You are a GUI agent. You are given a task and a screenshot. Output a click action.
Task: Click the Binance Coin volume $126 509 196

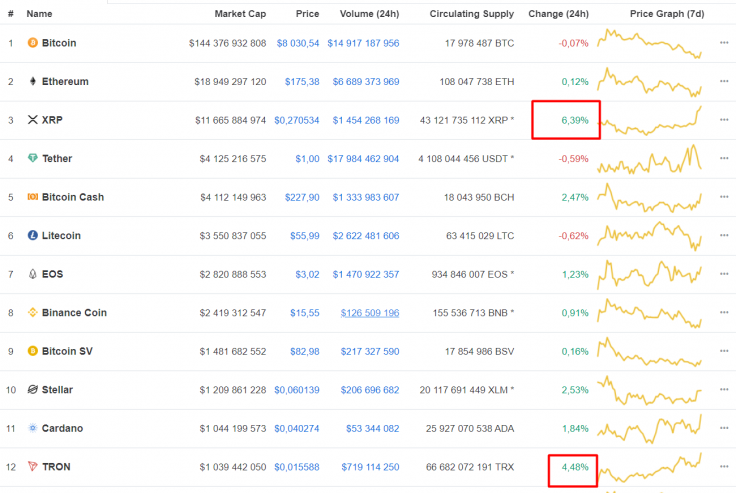pos(370,313)
